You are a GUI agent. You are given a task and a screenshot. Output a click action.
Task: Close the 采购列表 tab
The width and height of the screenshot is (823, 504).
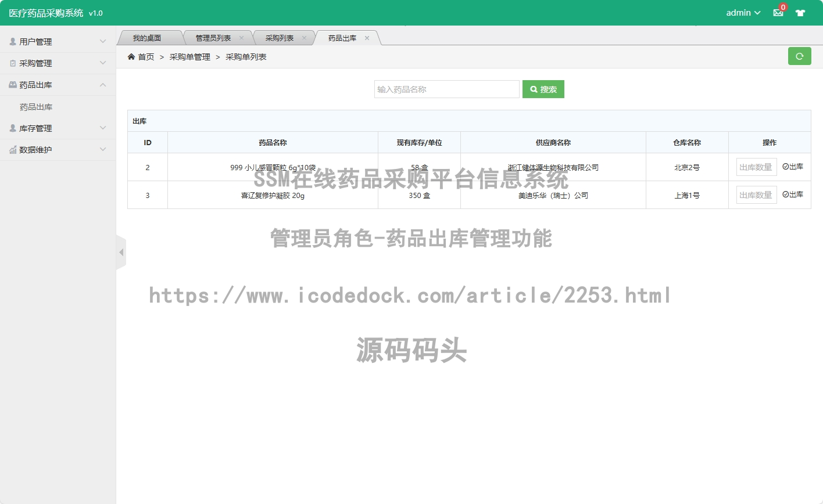click(x=304, y=38)
